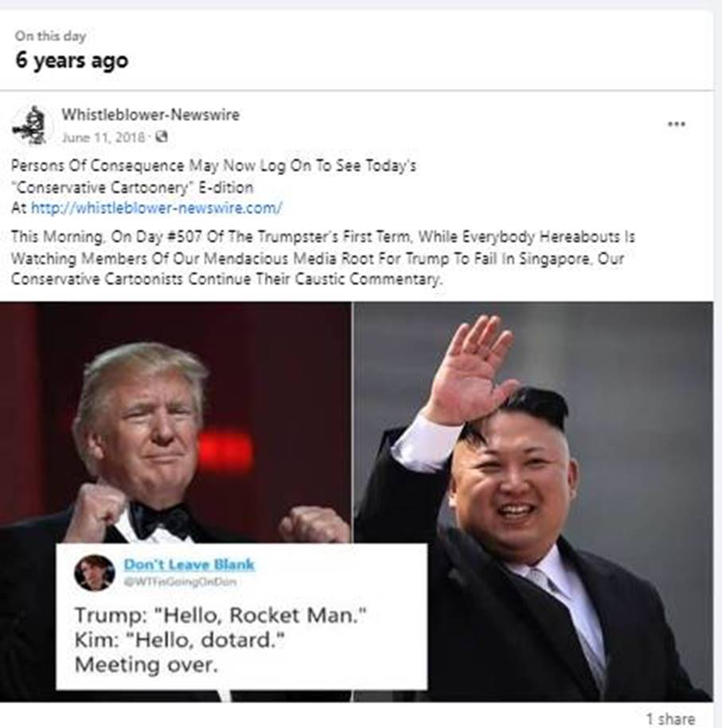Click the "Persons Of Consequence" post line
The image size is (722, 728).
(x=213, y=166)
